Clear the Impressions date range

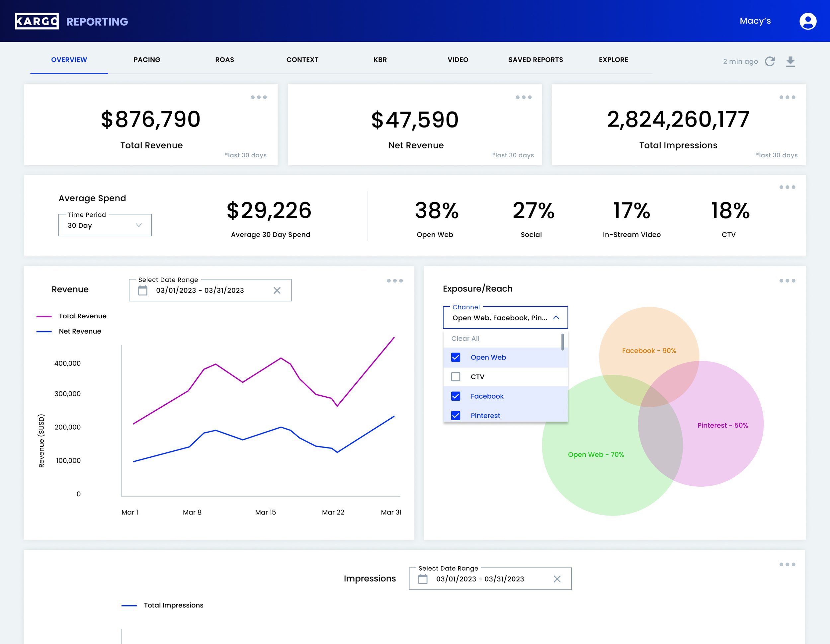coord(557,579)
